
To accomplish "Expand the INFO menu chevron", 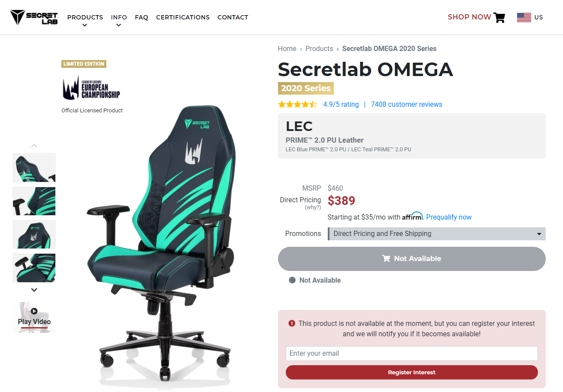I will point(118,25).
